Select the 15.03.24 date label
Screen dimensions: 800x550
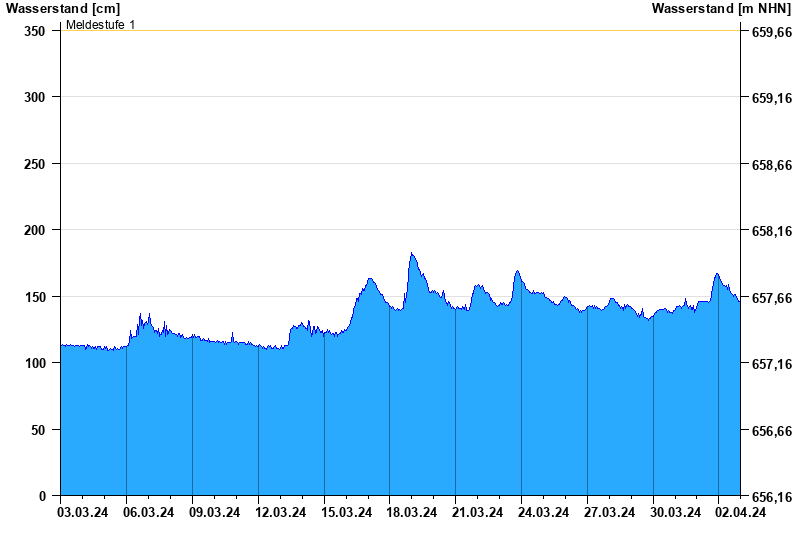345,513
